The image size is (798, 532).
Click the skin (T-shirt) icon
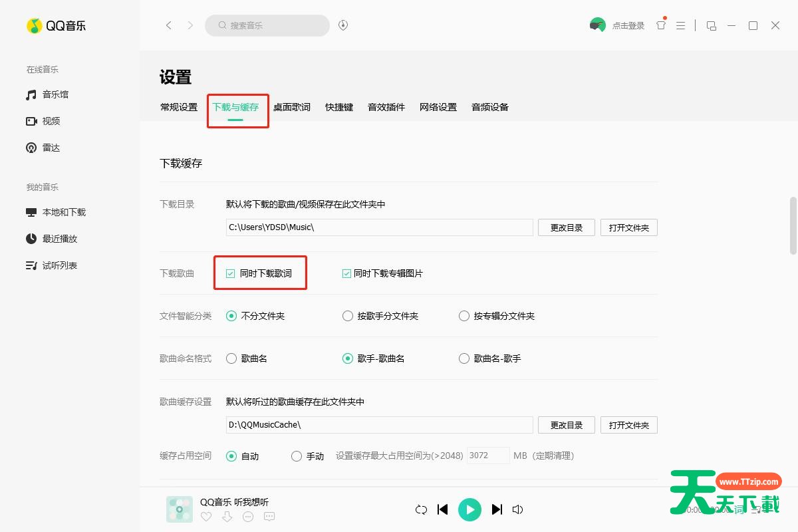[x=660, y=25]
